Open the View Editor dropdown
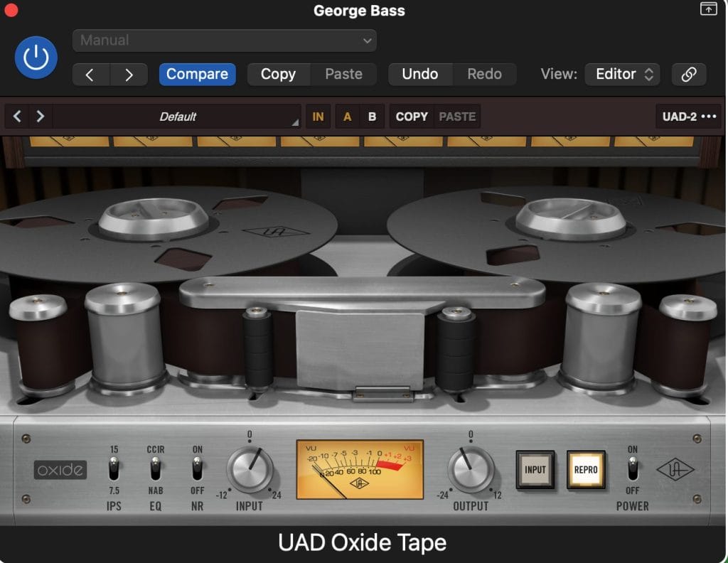 (621, 74)
